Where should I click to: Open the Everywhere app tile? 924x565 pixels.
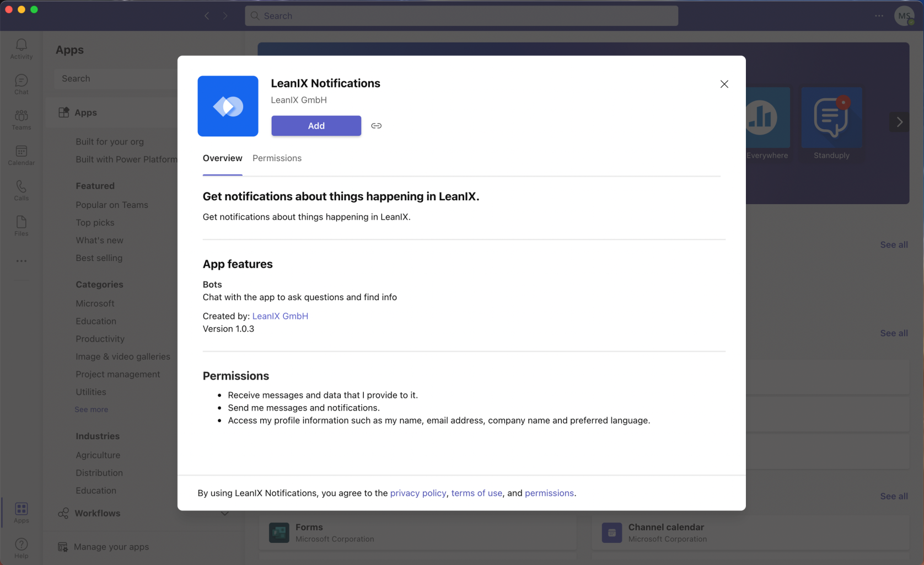[x=767, y=124]
